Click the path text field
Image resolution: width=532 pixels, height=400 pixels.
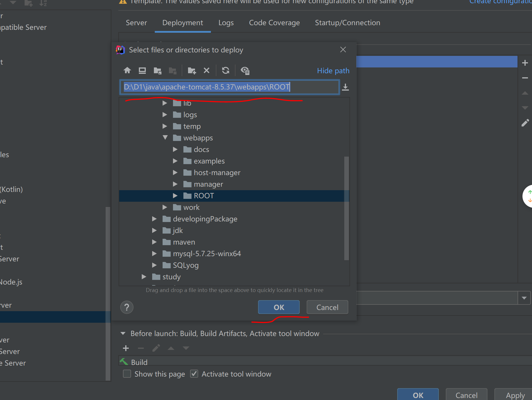pos(229,87)
